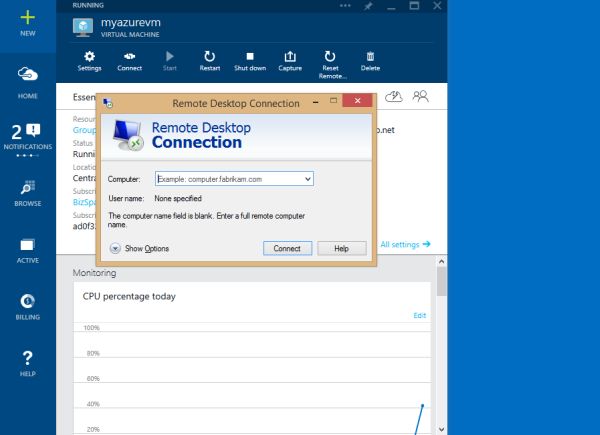600x435 pixels.
Task: Open Help question mark in sidebar
Action: click(28, 363)
